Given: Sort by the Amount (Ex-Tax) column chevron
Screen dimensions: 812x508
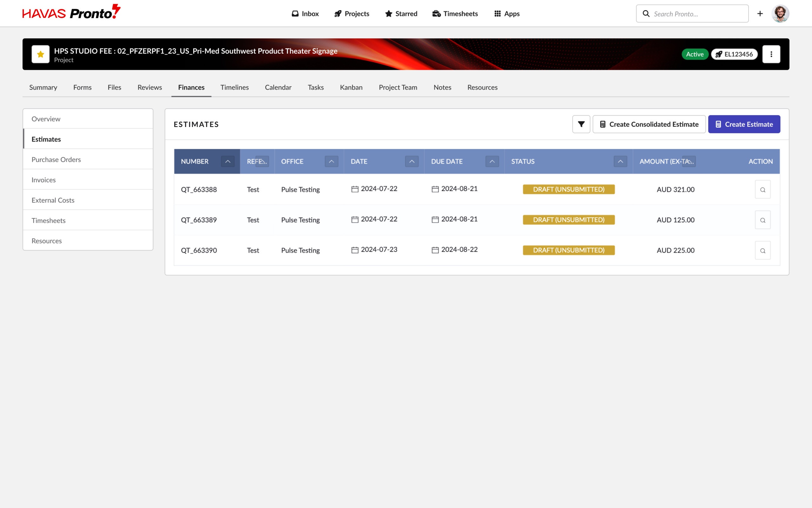Looking at the screenshot, I should [689, 162].
